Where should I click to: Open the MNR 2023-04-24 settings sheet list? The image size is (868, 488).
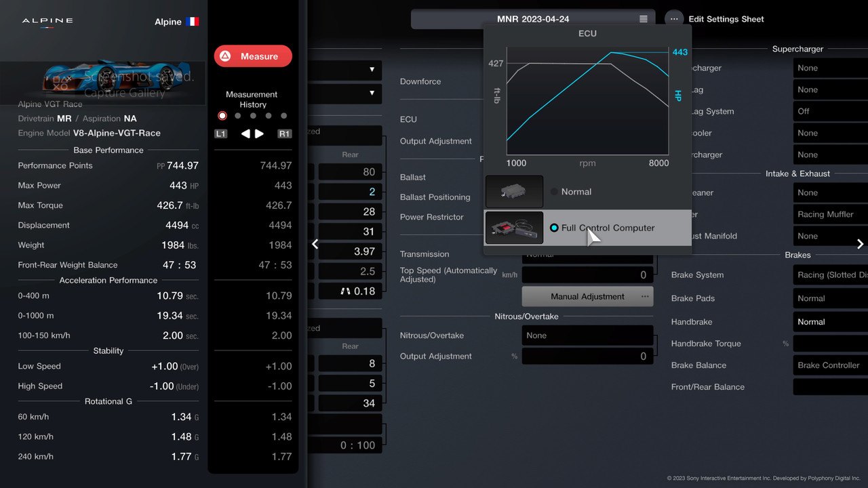533,19
